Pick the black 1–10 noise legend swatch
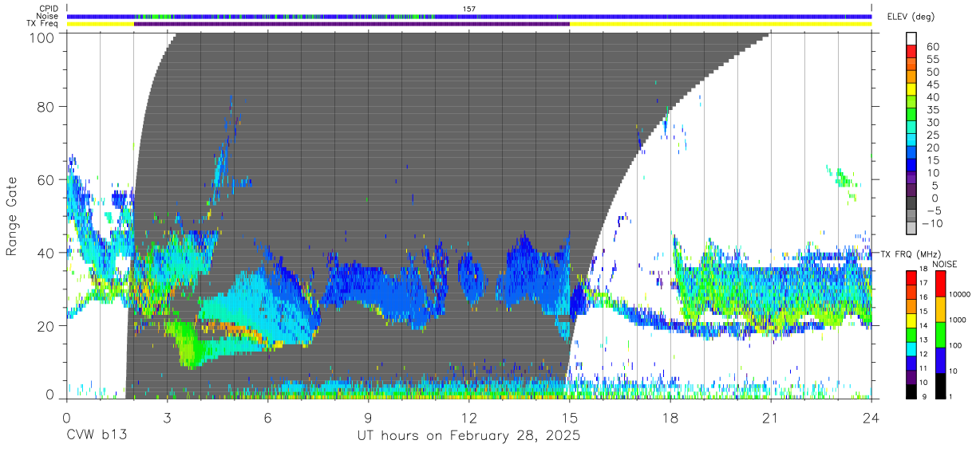 tap(939, 385)
